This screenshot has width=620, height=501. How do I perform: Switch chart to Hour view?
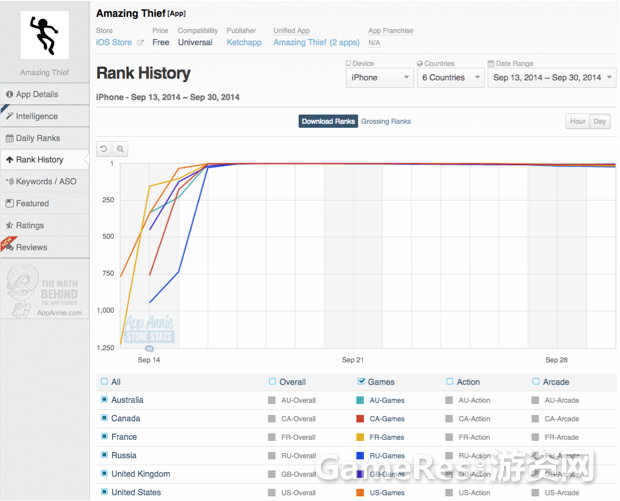(578, 121)
